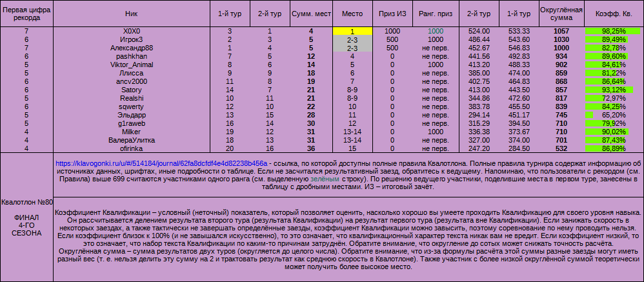Open the klavogonki.ru full rules link
This screenshot has height=282, width=644.
[x=161, y=163]
